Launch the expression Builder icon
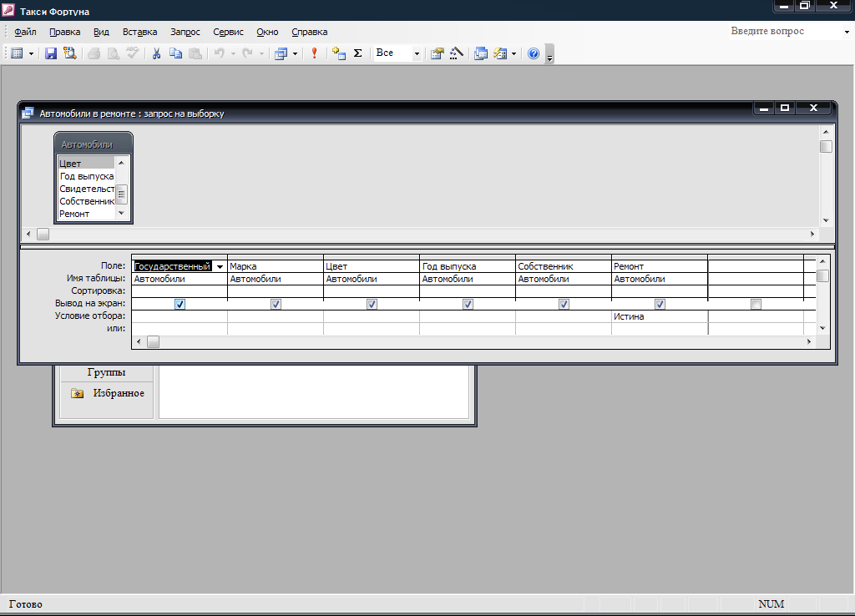Viewport: 855px width, 616px height. pos(456,53)
